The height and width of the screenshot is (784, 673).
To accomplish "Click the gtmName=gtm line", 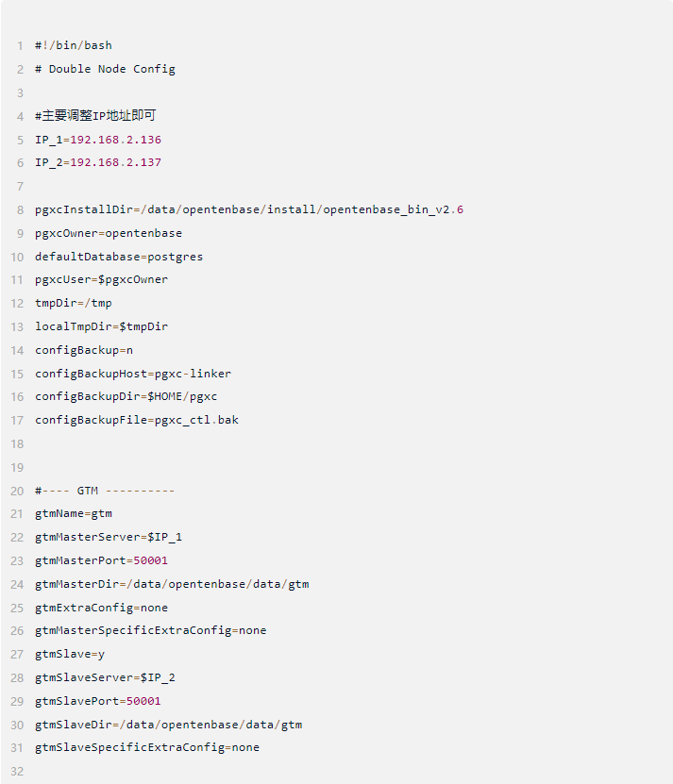I will tap(74, 514).
